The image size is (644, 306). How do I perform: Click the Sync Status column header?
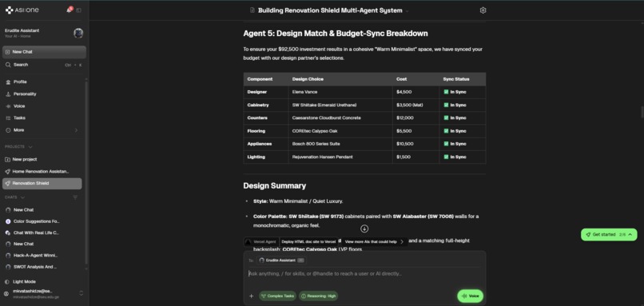coord(463,79)
